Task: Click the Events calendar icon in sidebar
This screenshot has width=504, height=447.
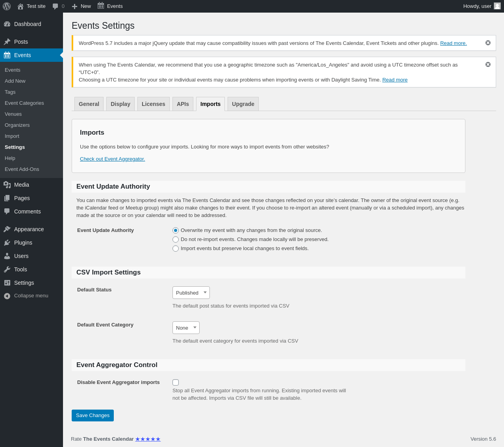Action: [7, 55]
